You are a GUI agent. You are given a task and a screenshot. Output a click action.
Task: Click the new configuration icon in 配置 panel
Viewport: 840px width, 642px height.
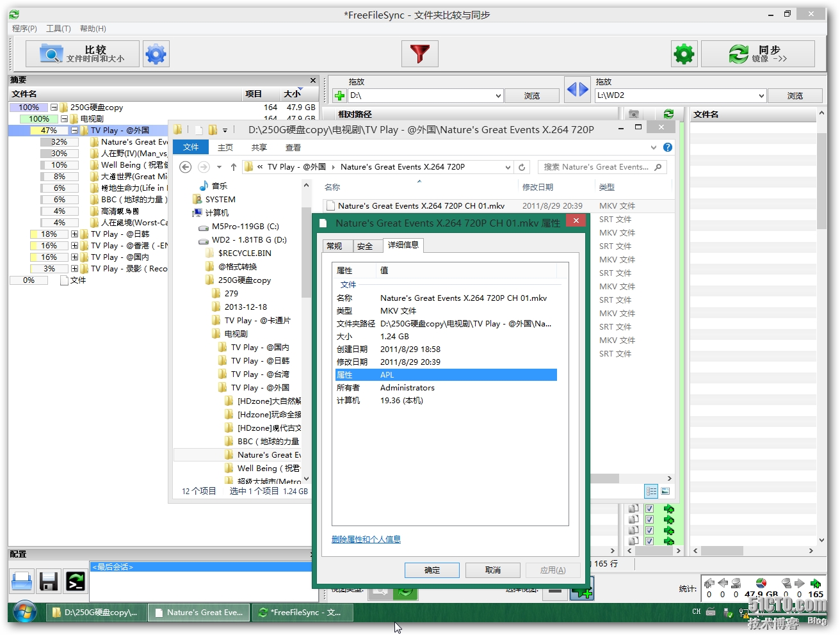point(22,581)
